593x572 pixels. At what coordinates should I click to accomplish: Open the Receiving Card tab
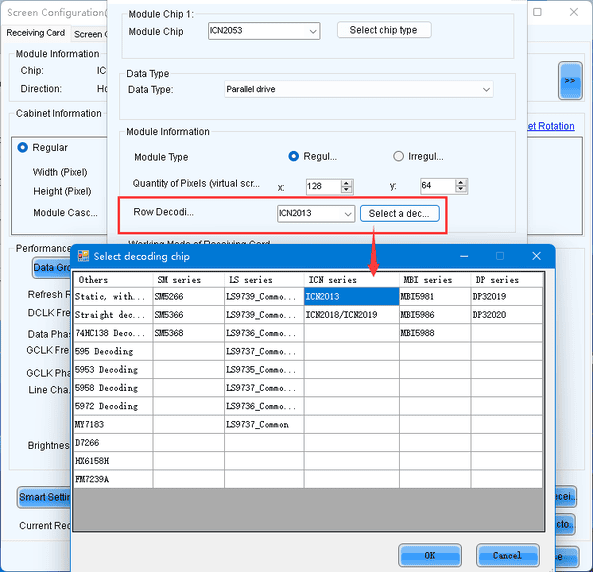pos(36,33)
